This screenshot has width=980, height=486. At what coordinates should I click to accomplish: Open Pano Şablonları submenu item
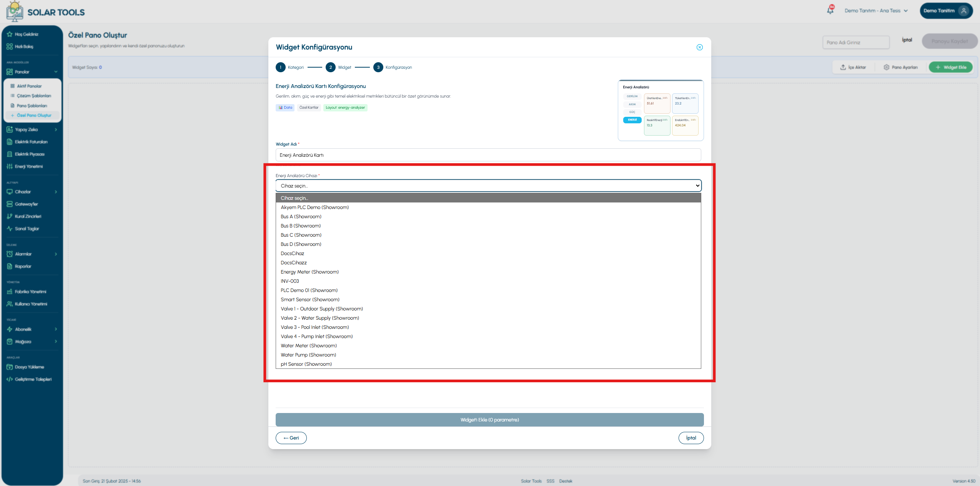(32, 106)
